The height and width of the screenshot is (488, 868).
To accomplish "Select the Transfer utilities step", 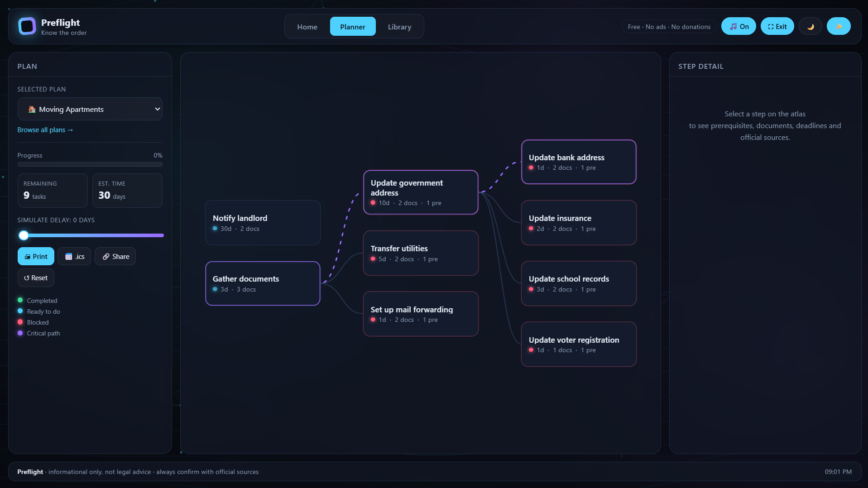I will [421, 253].
